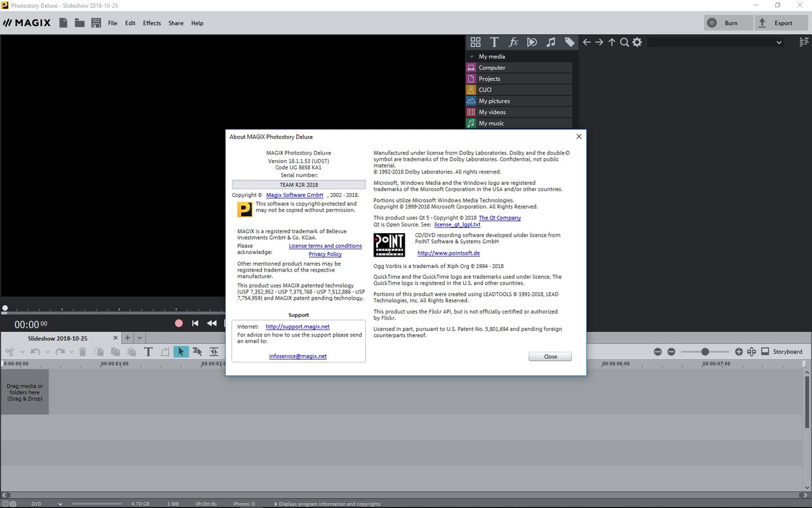Zoom in timeline with plus icon
This screenshot has width=812, height=508.
click(x=739, y=351)
